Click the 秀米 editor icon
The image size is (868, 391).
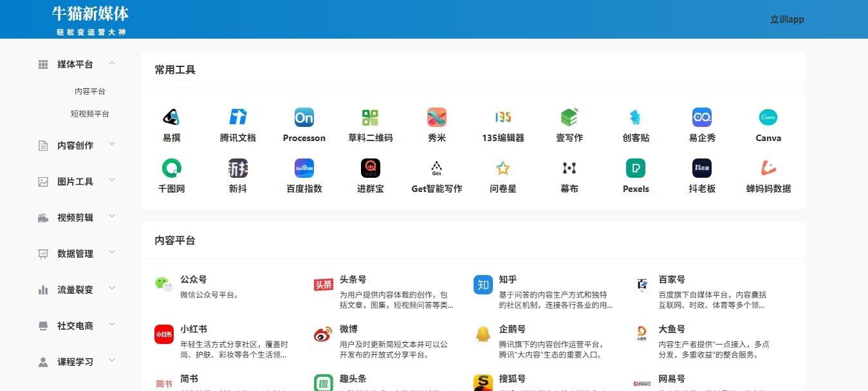(437, 117)
